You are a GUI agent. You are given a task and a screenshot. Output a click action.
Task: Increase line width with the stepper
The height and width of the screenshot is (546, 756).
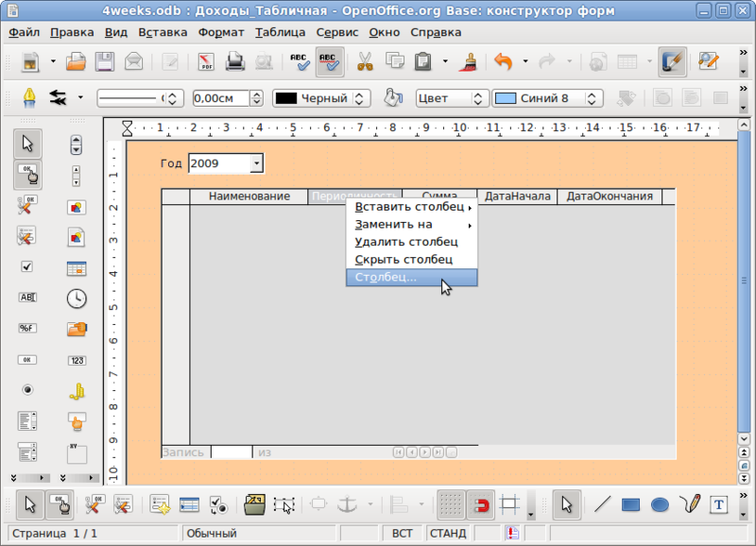[x=257, y=94]
